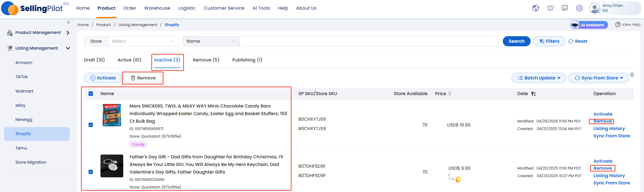Click the View Help question icon
Image resolution: width=644 pixels, height=192 pixels.
click(x=618, y=25)
